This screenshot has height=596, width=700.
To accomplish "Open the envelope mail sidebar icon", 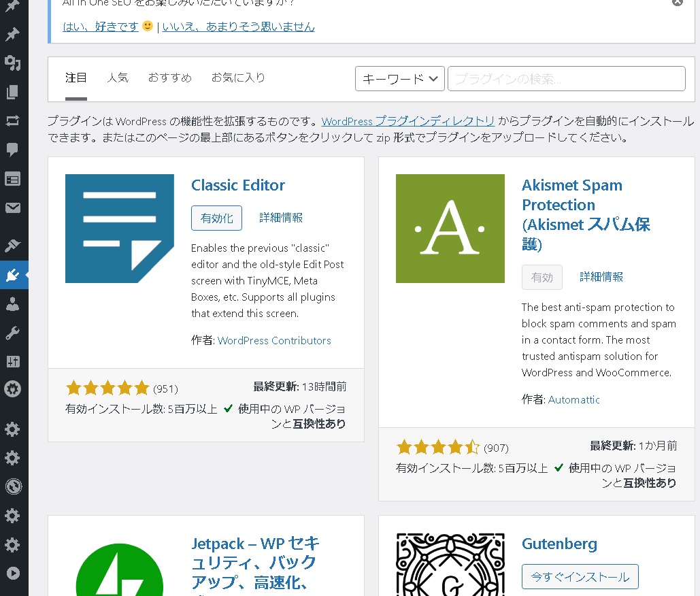I will coord(12,208).
